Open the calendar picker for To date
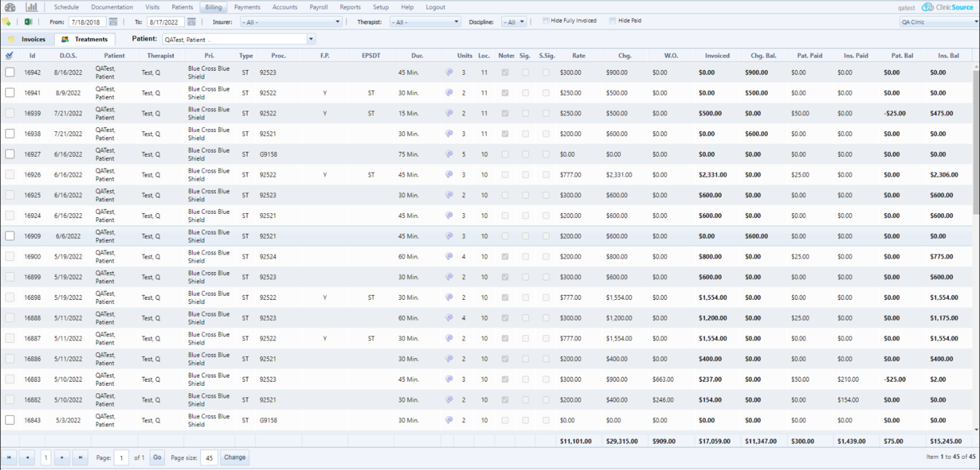The image size is (980, 470). pos(191,21)
